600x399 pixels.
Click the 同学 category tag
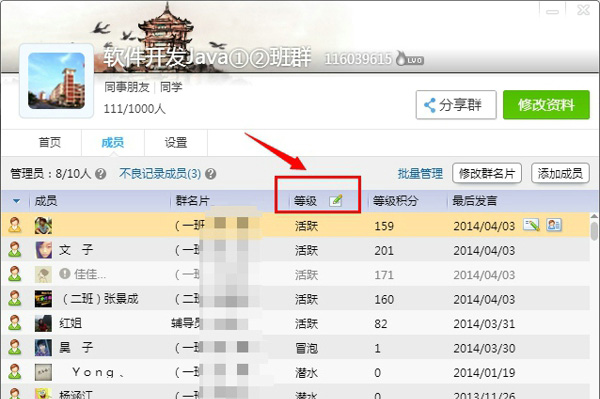click(x=171, y=87)
